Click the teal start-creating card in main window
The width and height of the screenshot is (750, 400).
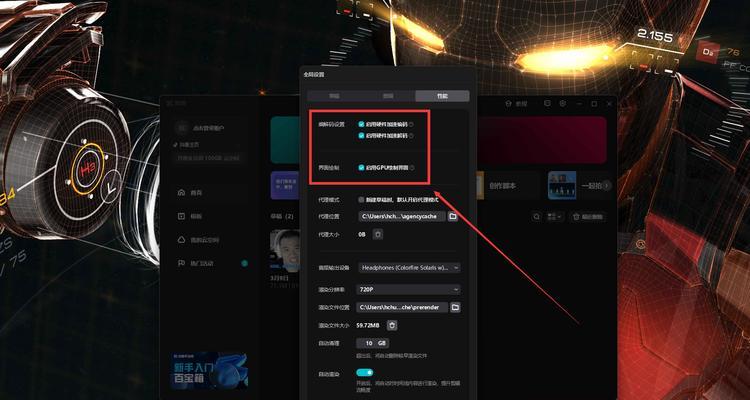[x=285, y=140]
